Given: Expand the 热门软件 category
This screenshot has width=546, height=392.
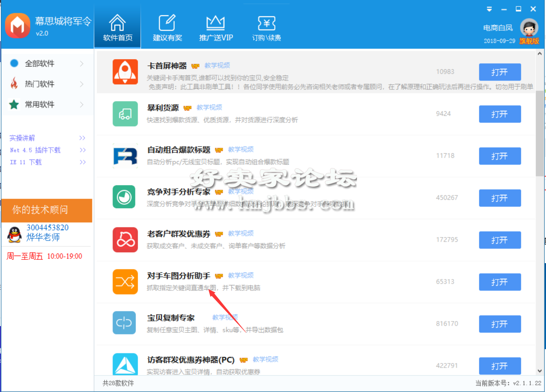Looking at the screenshot, I should [x=47, y=84].
